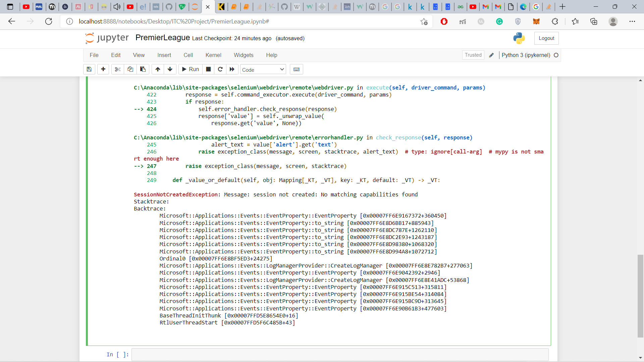The height and width of the screenshot is (362, 644).
Task: Click the Trusted notebook indicator
Action: (473, 55)
